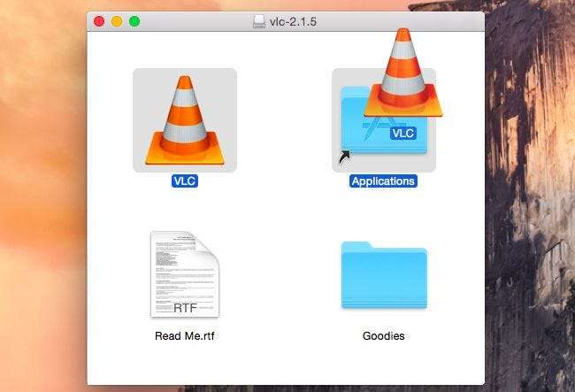Click the highlighted Applications label
The image size is (575, 392).
383,181
